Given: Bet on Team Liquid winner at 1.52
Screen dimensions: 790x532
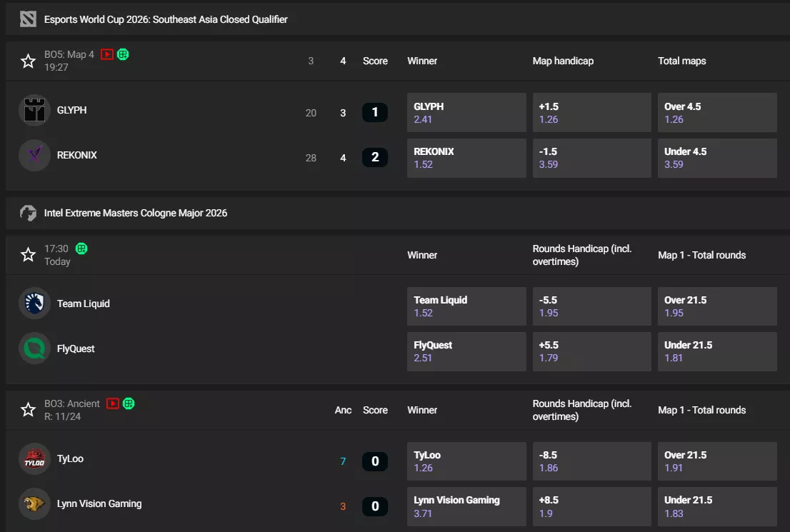Looking at the screenshot, I should tap(466, 306).
